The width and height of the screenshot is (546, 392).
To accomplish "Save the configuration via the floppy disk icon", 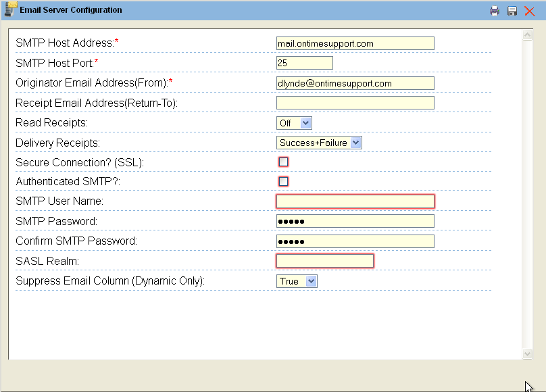I will click(512, 10).
